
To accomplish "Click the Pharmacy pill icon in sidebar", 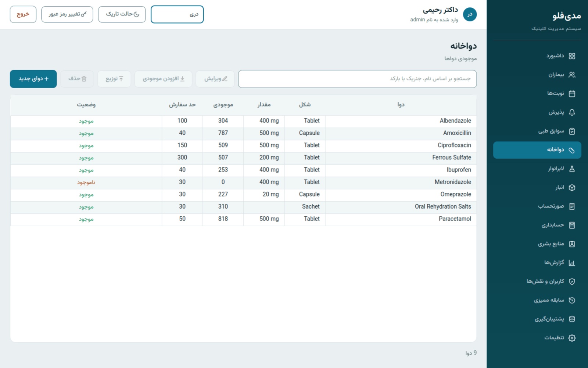I will click(572, 150).
